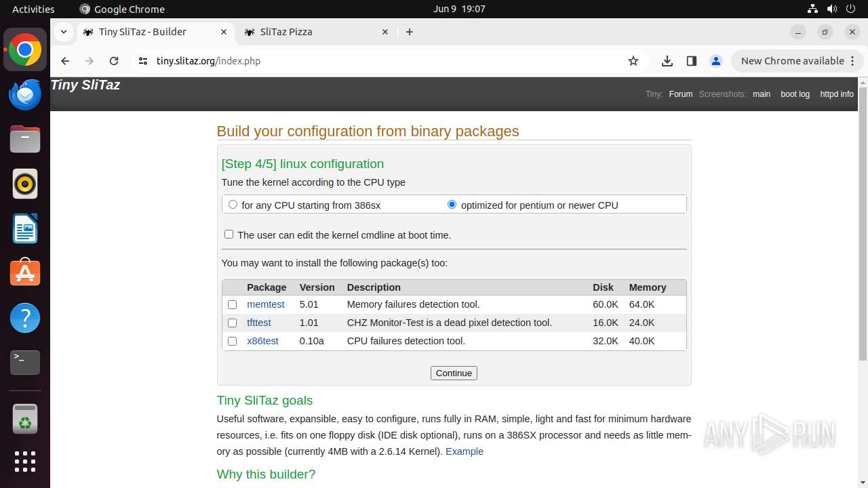The height and width of the screenshot is (488, 868).
Task: Open the 'httpd info' link
Action: click(837, 94)
